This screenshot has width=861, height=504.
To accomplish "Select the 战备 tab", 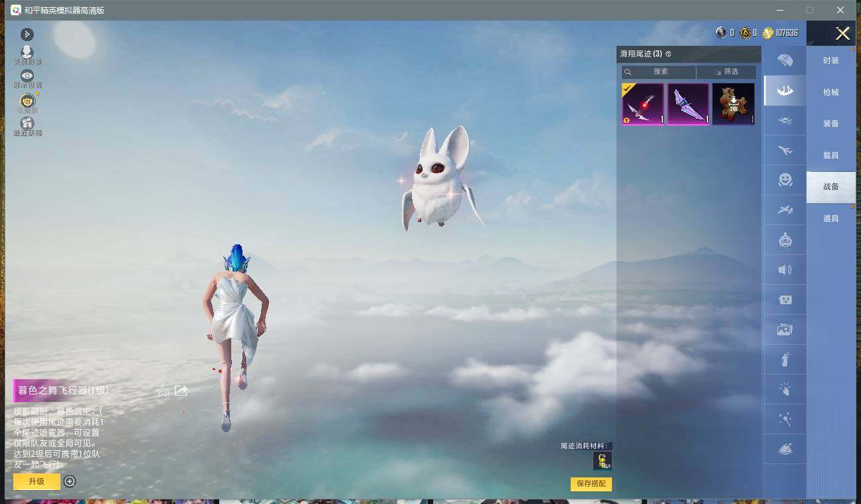I will (831, 187).
